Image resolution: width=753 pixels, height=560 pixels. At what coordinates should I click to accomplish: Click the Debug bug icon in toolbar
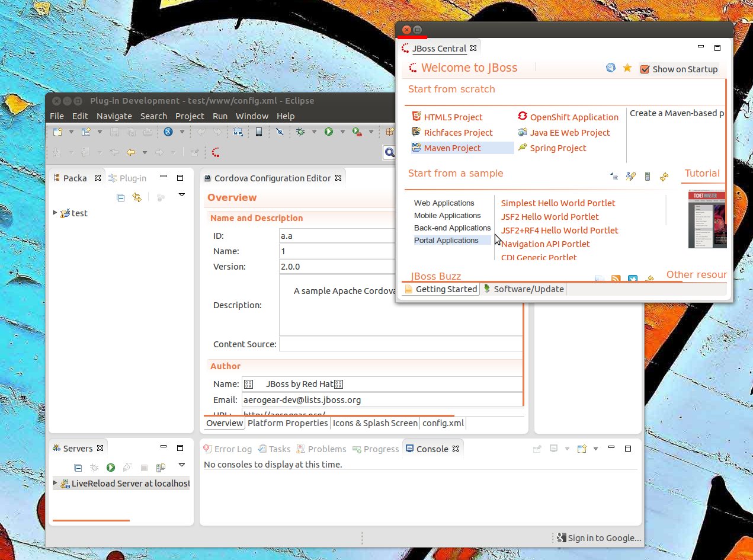tap(301, 132)
